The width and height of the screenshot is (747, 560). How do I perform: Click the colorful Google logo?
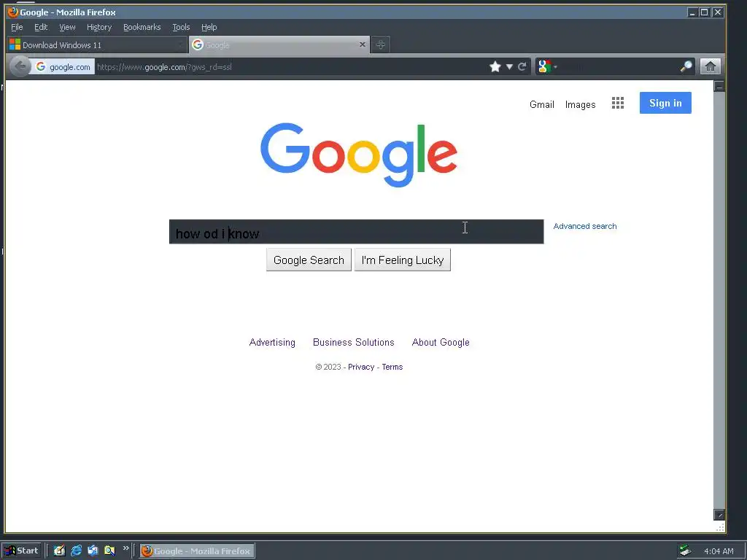pos(359,155)
